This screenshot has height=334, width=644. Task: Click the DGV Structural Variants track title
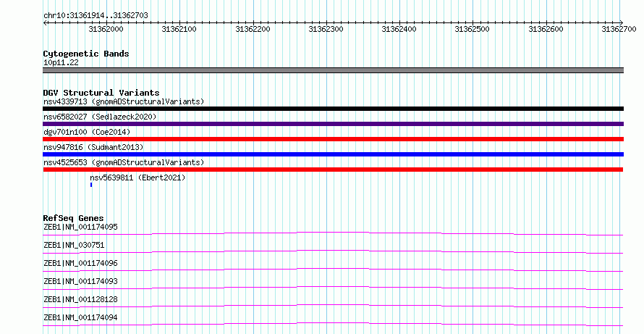pos(101,93)
